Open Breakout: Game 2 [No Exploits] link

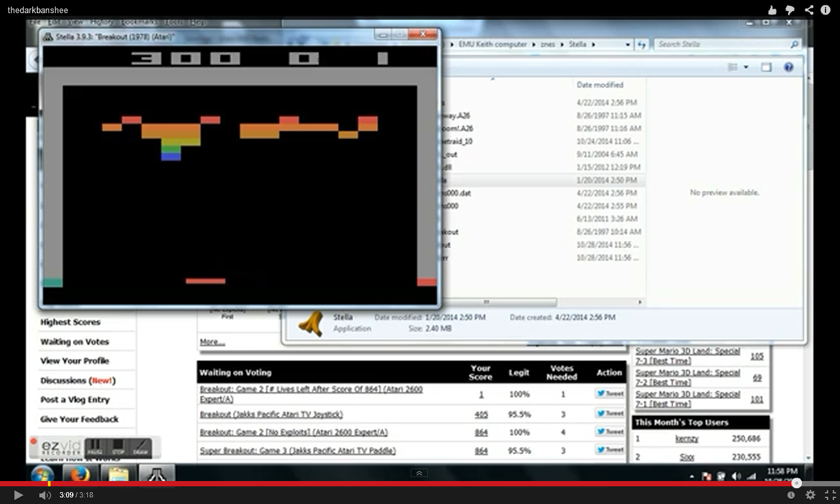(x=294, y=432)
